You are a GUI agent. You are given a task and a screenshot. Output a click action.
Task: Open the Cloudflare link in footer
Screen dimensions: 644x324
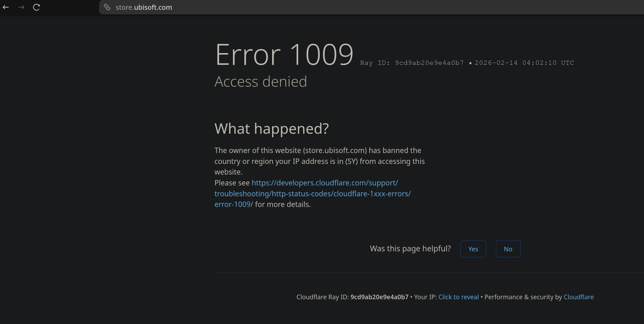point(578,297)
